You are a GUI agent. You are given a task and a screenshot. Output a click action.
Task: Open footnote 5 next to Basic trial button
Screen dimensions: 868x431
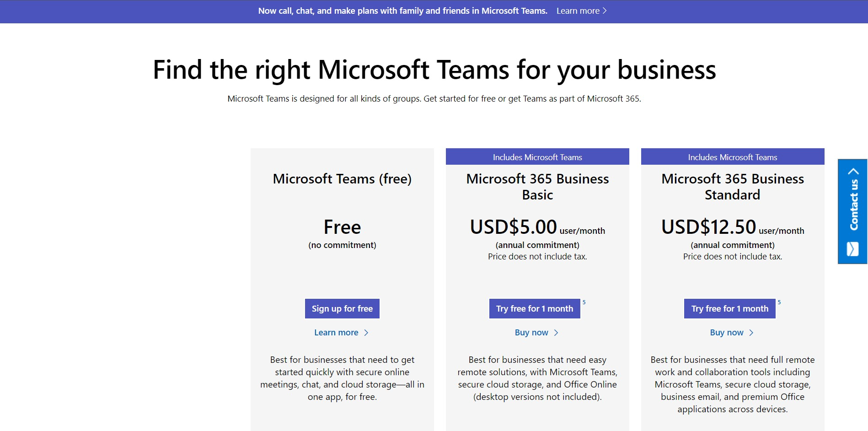point(584,302)
